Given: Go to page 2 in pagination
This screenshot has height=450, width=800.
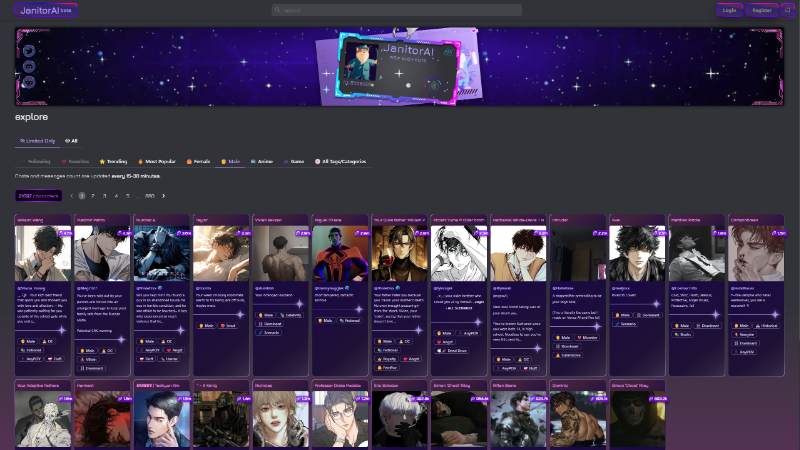Looking at the screenshot, I should (x=93, y=196).
